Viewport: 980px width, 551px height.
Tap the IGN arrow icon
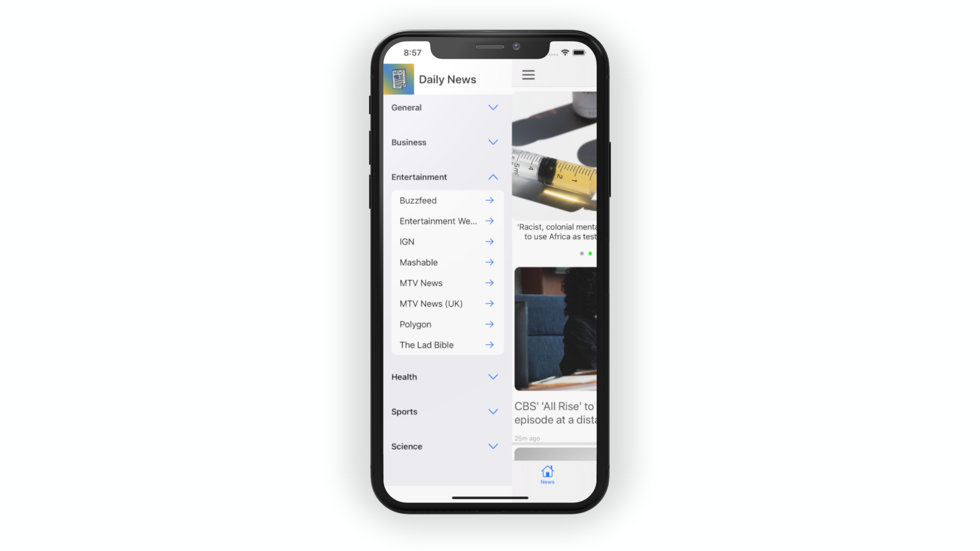(490, 241)
